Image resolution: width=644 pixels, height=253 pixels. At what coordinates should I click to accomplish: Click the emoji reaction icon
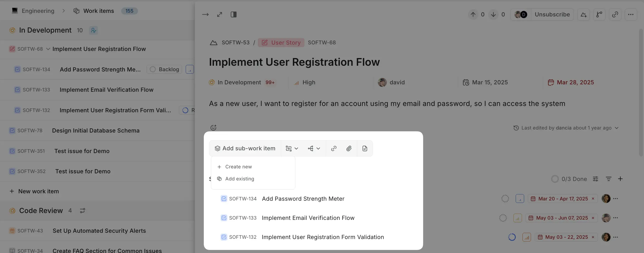point(213,128)
